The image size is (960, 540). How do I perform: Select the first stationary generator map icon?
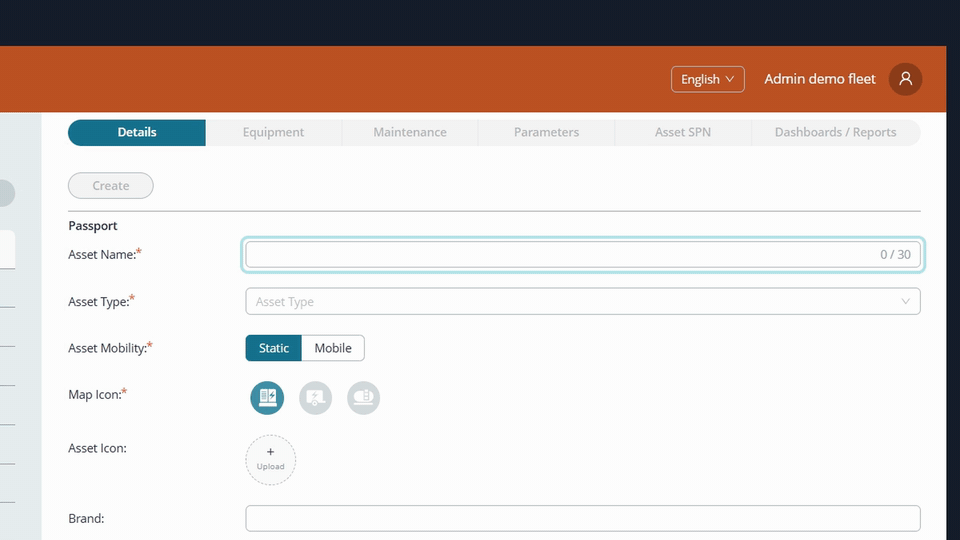click(267, 398)
